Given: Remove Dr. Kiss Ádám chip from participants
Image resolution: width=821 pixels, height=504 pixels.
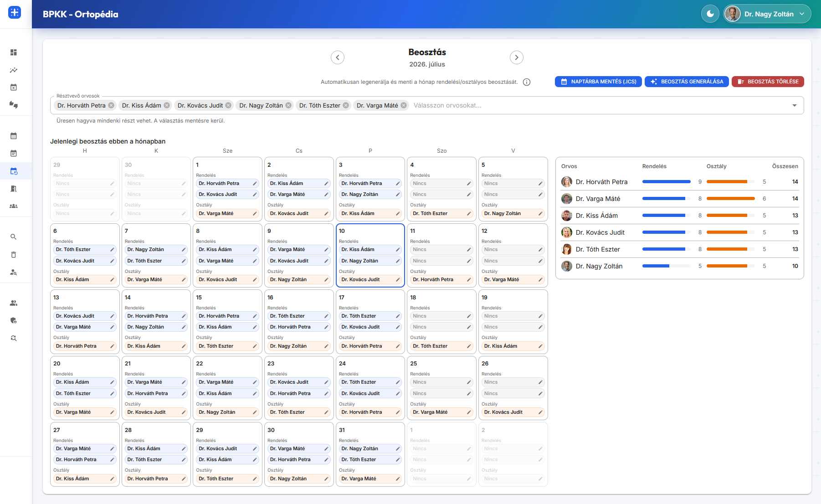Looking at the screenshot, I should click(167, 105).
